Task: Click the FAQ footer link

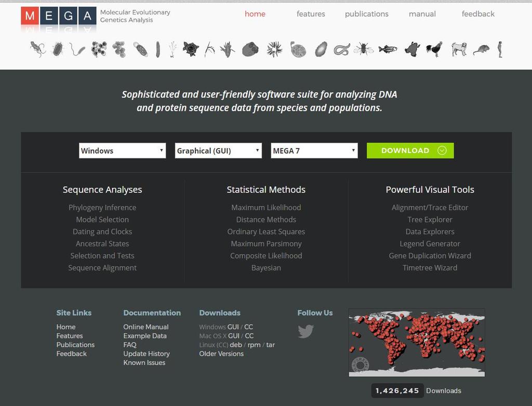Action: [130, 345]
